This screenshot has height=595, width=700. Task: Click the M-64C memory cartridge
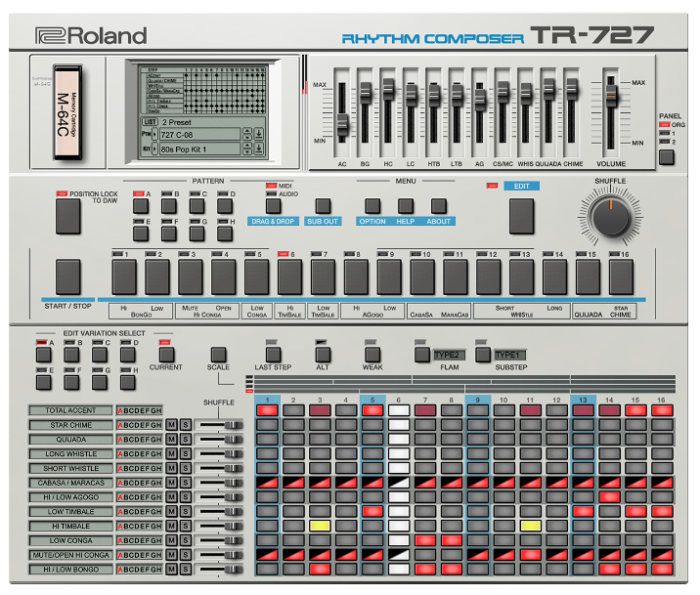[67, 112]
